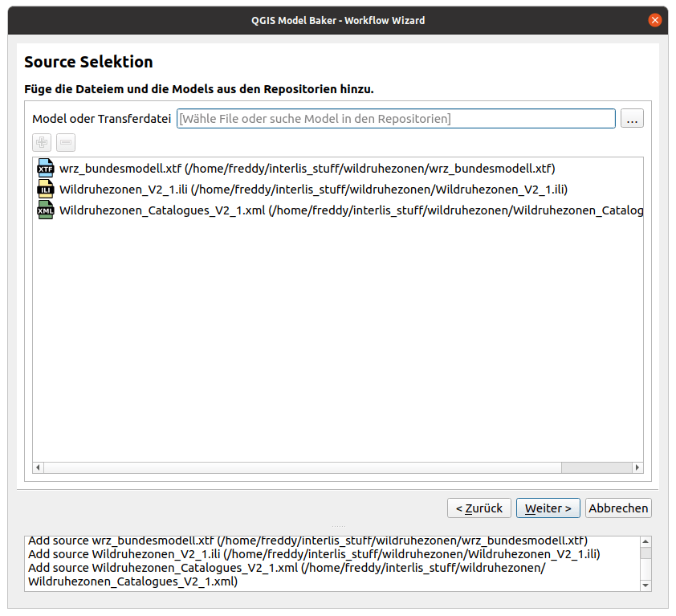Select the Wildruhezonen_Catalogues_V2_1.xml source row
Screen dimensions: 676x616
[x=338, y=210]
